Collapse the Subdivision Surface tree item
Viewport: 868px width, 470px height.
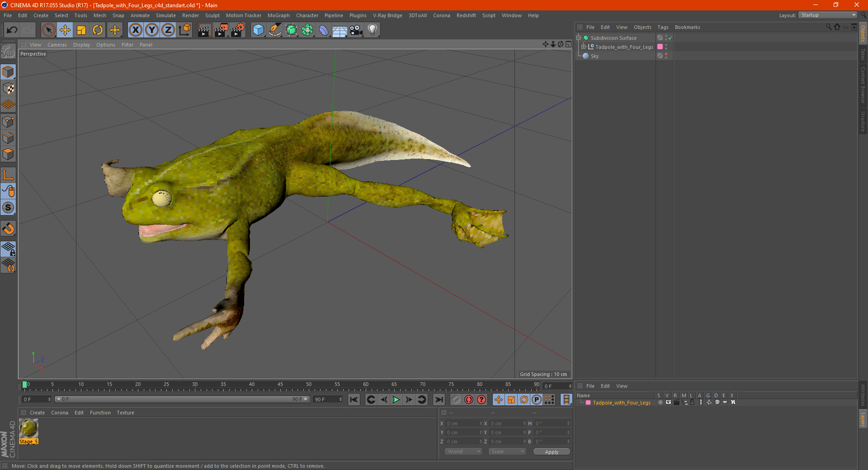[x=578, y=38]
